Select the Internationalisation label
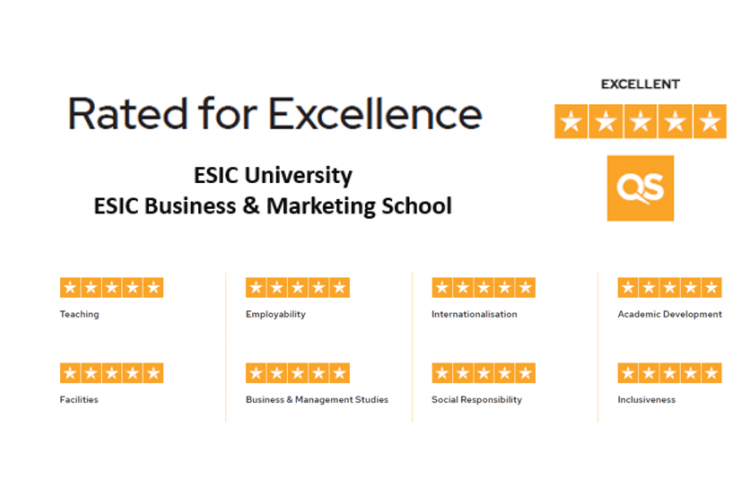 474,314
